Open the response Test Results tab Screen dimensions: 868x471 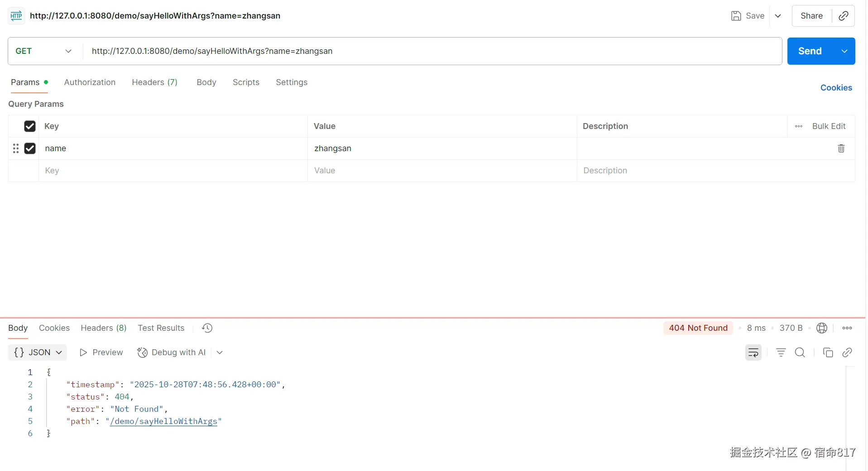161,328
